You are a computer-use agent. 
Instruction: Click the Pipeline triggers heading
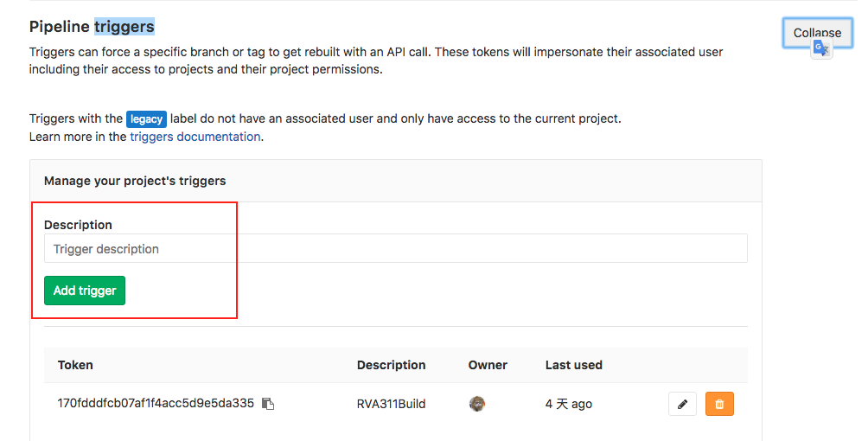(92, 27)
